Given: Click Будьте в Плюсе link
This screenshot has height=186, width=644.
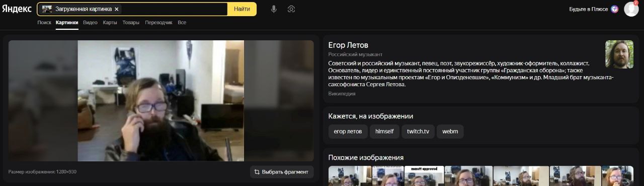Looking at the screenshot, I should tap(589, 9).
